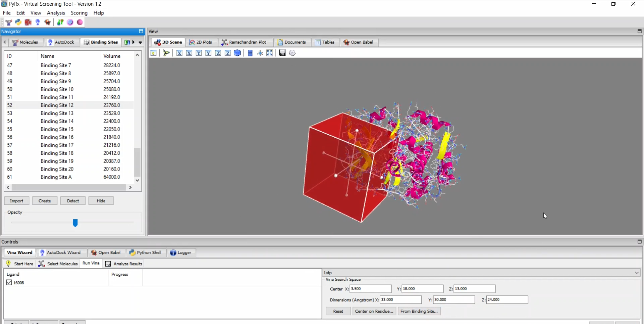The width and height of the screenshot is (644, 324).
Task: Switch to the AutoDock navigator tab
Action: point(61,42)
